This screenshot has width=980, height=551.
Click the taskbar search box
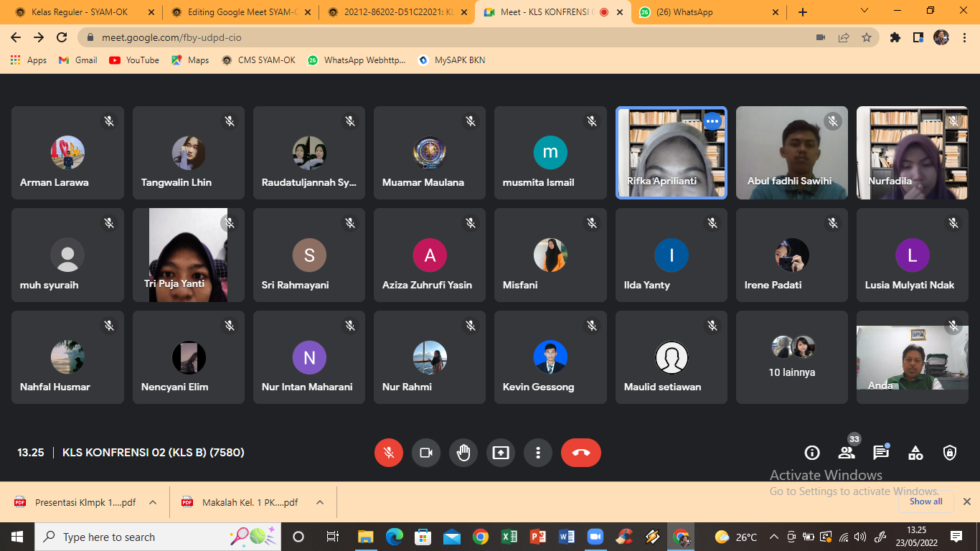click(159, 537)
